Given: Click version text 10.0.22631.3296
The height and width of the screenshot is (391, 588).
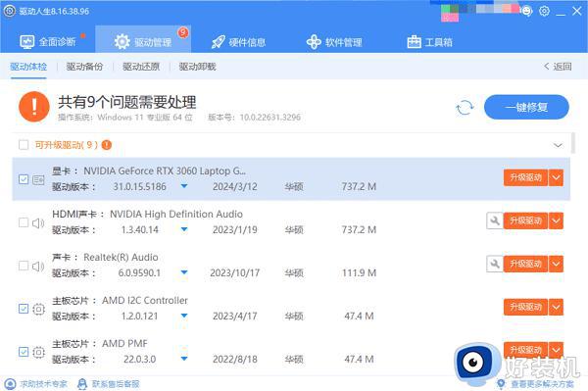Looking at the screenshot, I should 270,118.
